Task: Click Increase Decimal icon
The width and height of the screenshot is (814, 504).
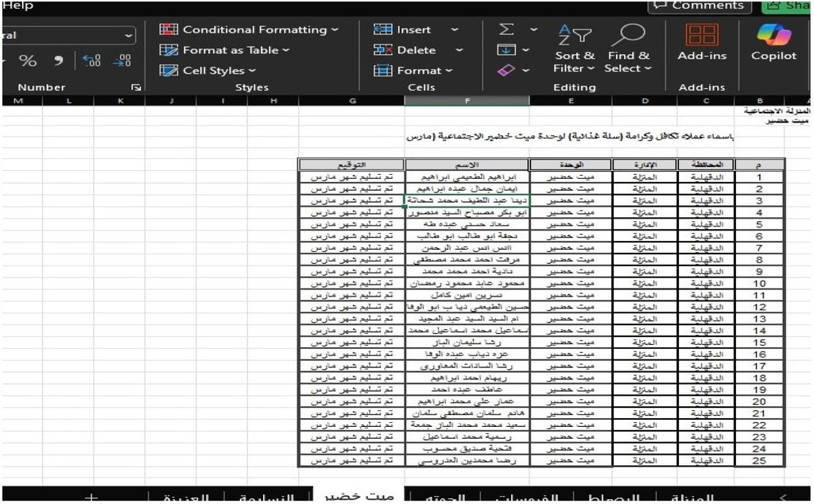Action: pyautogui.click(x=92, y=61)
